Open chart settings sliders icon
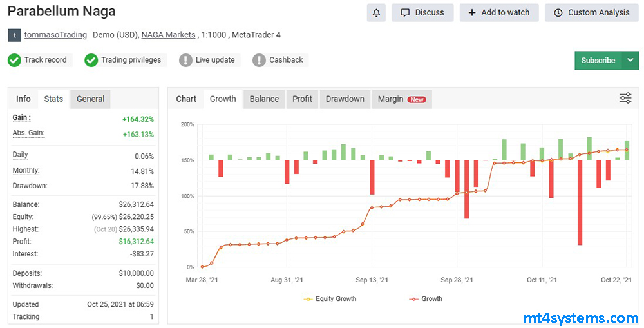 (x=625, y=98)
